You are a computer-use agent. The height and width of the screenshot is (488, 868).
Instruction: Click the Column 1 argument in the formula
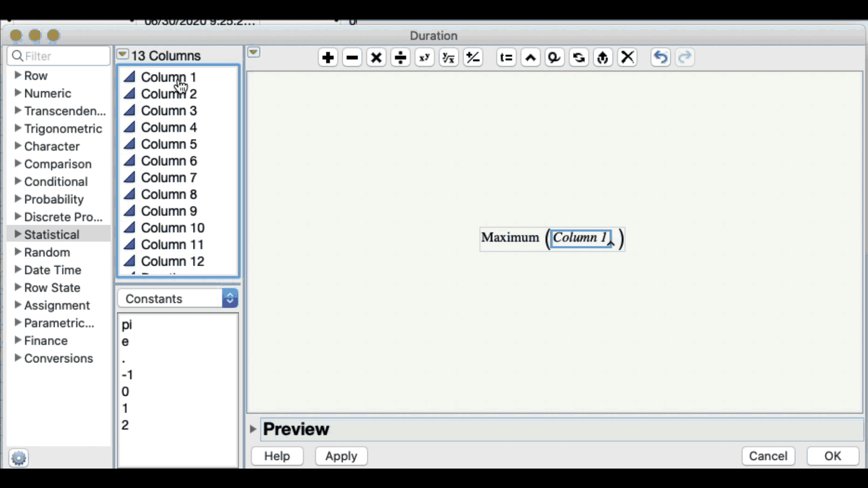pyautogui.click(x=581, y=238)
